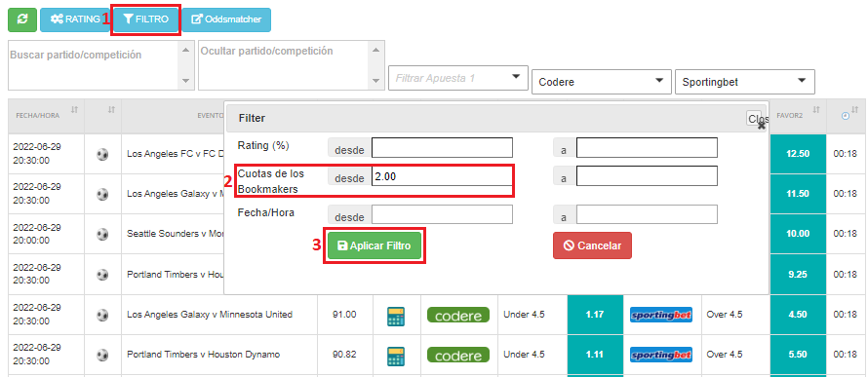Click Cuotas de los Bookmakers 'a' field

point(647,176)
